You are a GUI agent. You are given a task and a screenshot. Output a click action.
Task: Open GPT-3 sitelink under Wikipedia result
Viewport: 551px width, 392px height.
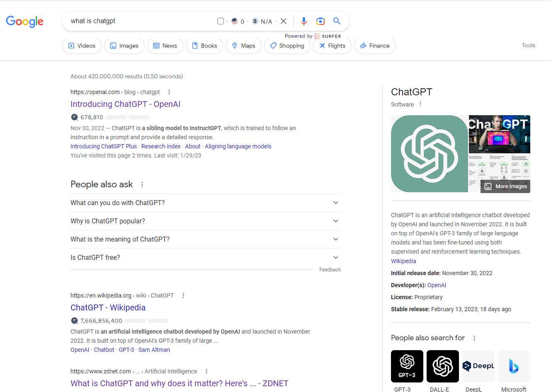(126, 350)
